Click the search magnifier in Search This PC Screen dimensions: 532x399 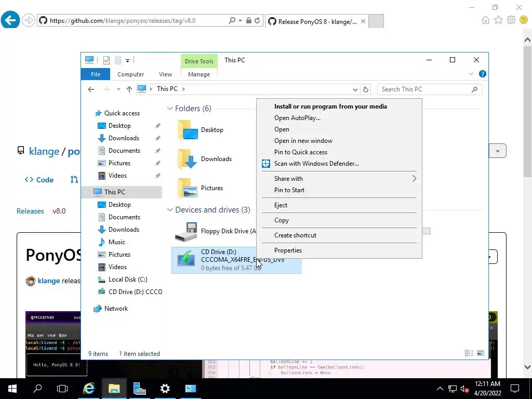point(474,89)
